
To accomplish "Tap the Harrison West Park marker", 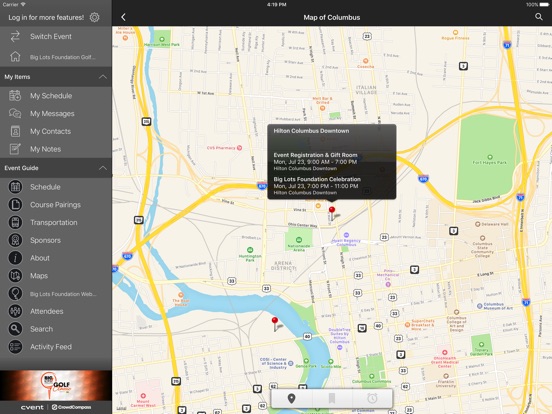I will click(162, 39).
